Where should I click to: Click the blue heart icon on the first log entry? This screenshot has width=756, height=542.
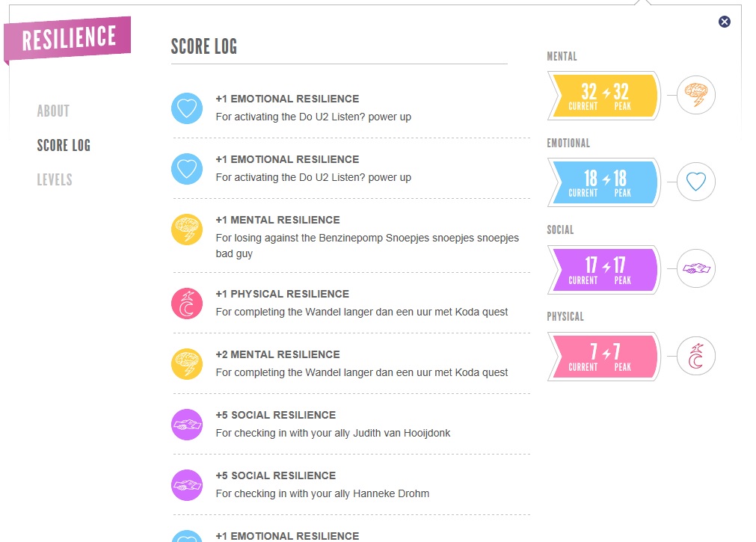[x=187, y=108]
